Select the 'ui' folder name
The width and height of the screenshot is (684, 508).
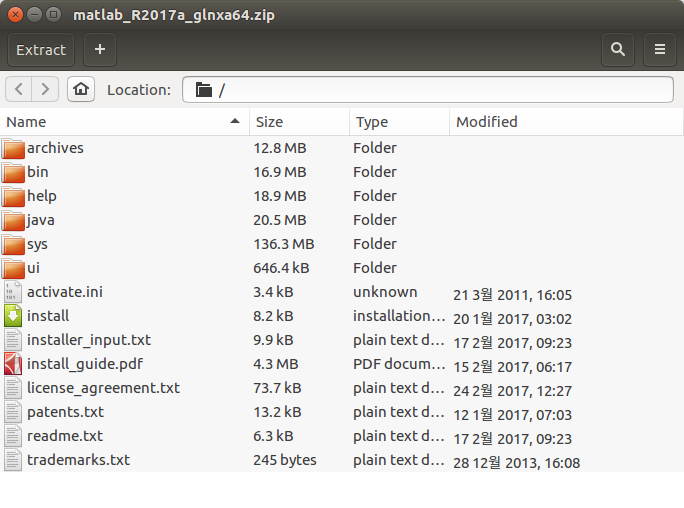[33, 268]
